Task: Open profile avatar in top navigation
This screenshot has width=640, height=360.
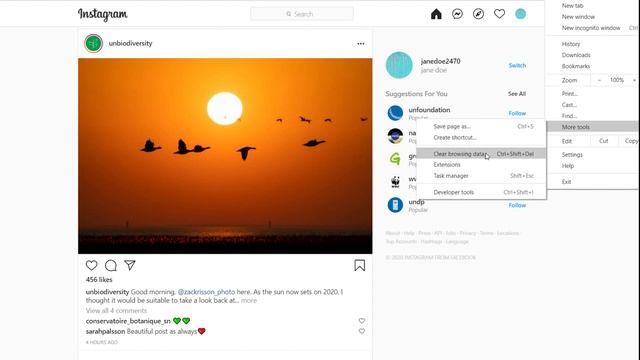Action: (520, 14)
